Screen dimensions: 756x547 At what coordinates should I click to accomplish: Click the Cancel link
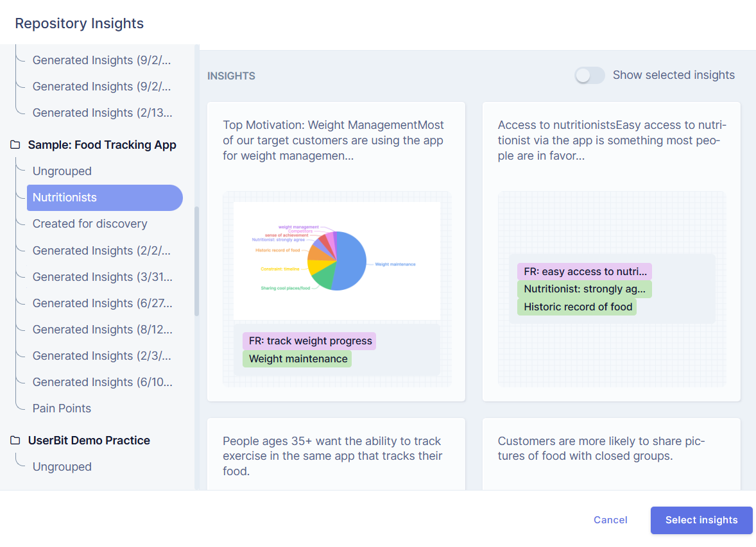point(610,520)
